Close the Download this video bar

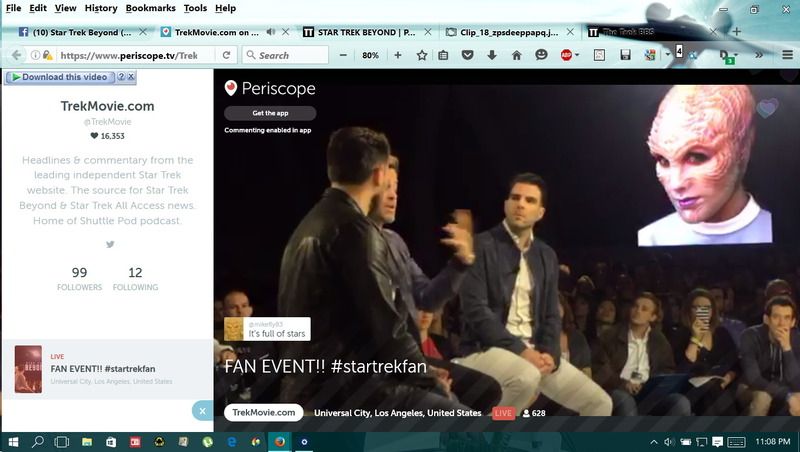click(131, 77)
